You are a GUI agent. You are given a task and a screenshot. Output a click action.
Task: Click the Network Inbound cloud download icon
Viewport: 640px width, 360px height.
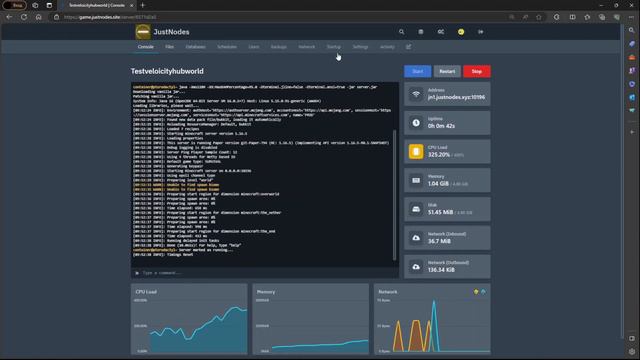click(416, 238)
